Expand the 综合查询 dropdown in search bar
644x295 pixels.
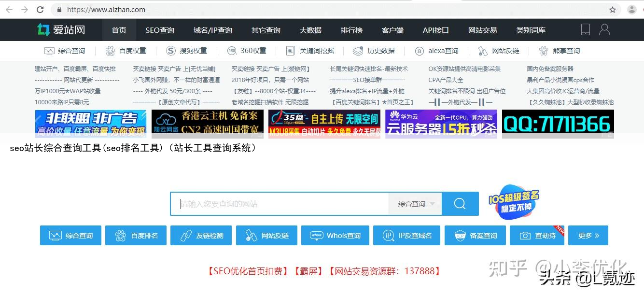click(416, 204)
